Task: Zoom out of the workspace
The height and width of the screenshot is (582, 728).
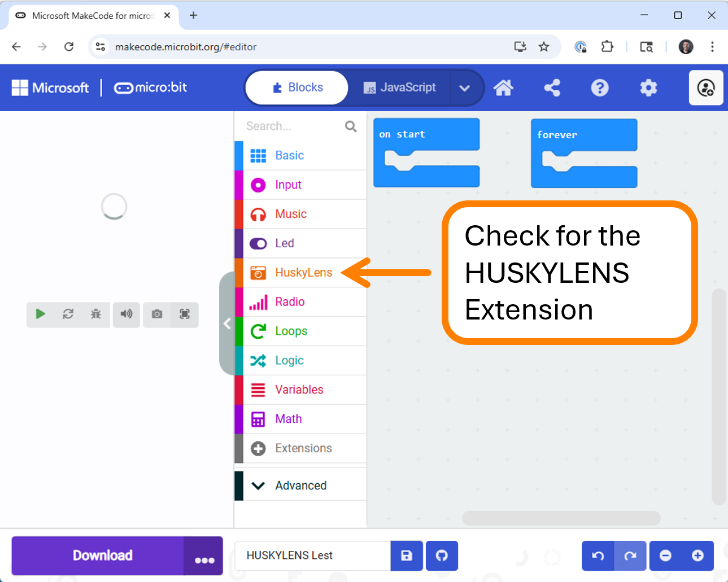Action: [665, 556]
